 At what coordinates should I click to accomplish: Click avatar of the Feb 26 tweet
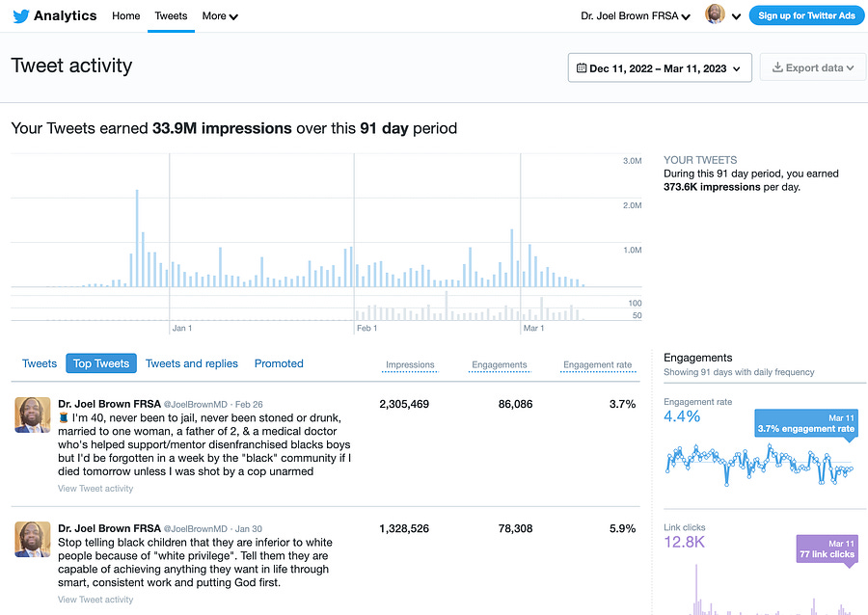click(32, 414)
